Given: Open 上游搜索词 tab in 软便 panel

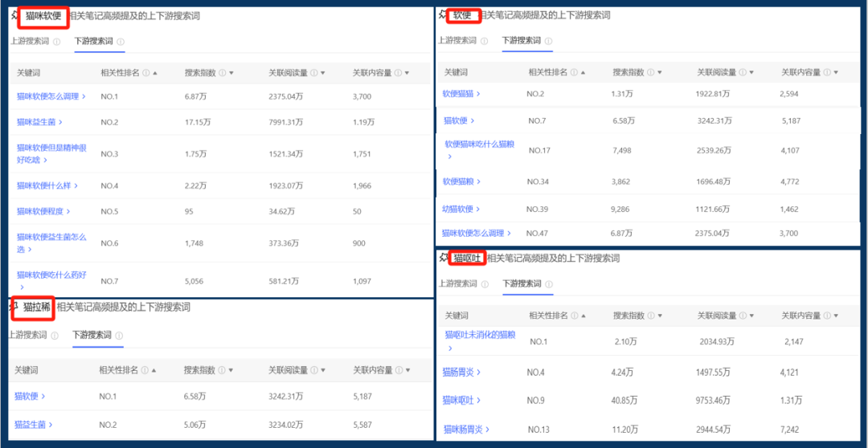Looking at the screenshot, I should click(457, 40).
